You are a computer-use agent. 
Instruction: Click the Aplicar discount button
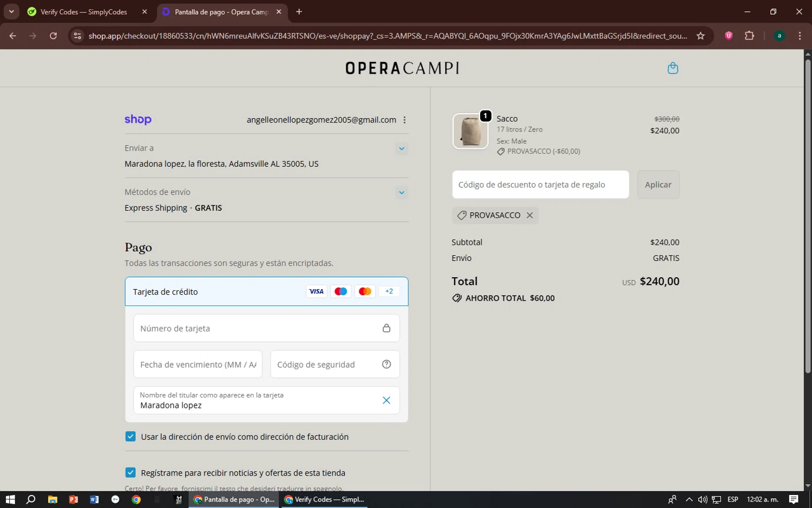658,185
